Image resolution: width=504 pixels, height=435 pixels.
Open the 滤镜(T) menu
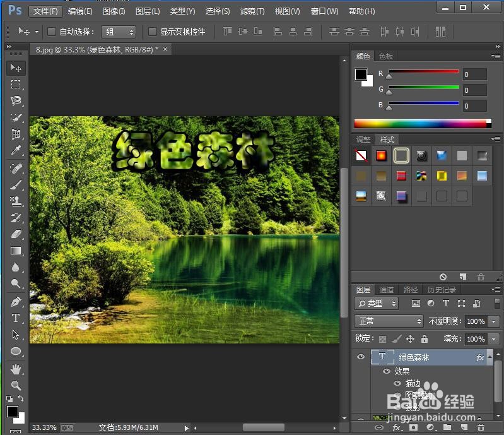point(252,11)
